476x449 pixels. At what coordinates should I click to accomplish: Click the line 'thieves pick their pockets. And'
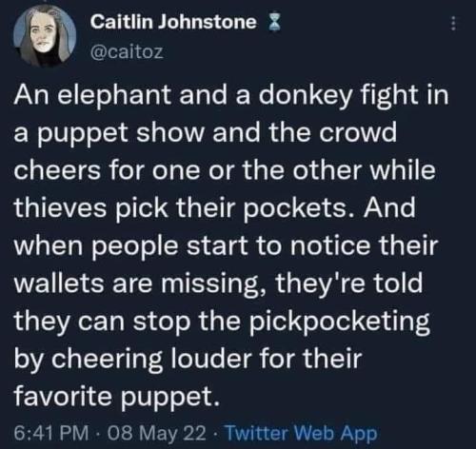pos(214,208)
